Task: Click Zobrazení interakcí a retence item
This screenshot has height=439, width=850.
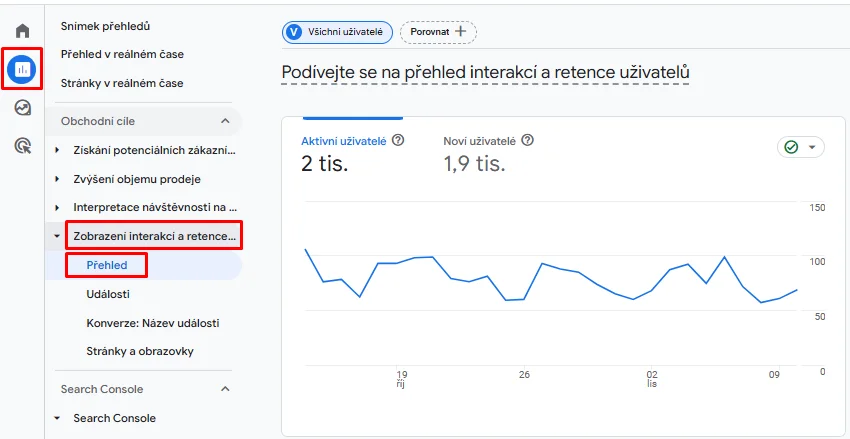Action: [x=154, y=236]
